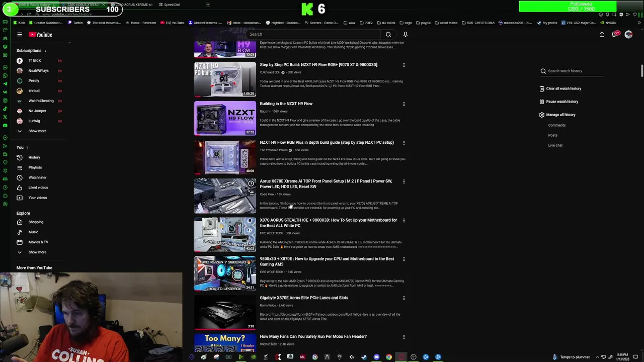Viewport: 644px width, 362px height.
Task: Open Gigabyte X870E Aorus Elite PCIe Lanes video
Action: click(304, 298)
